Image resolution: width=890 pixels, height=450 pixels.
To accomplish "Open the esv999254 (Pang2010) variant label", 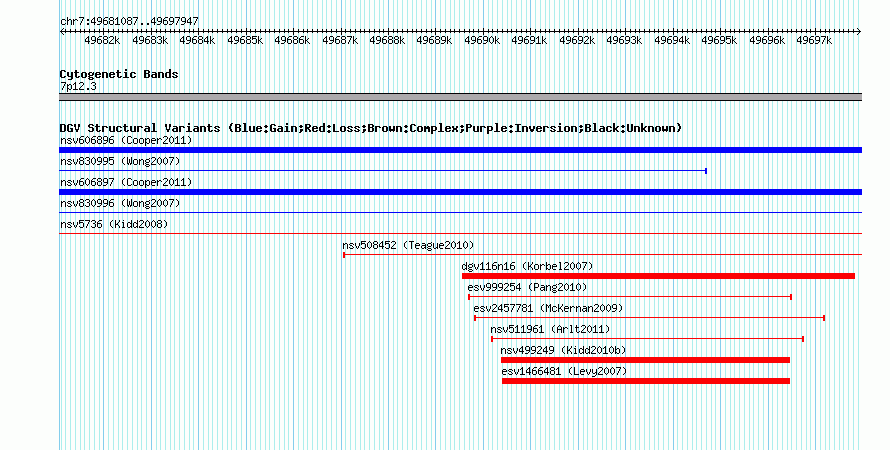I will 527,287.
